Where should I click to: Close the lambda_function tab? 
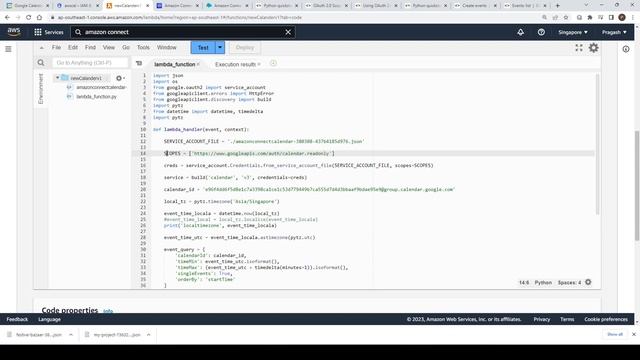click(x=198, y=64)
